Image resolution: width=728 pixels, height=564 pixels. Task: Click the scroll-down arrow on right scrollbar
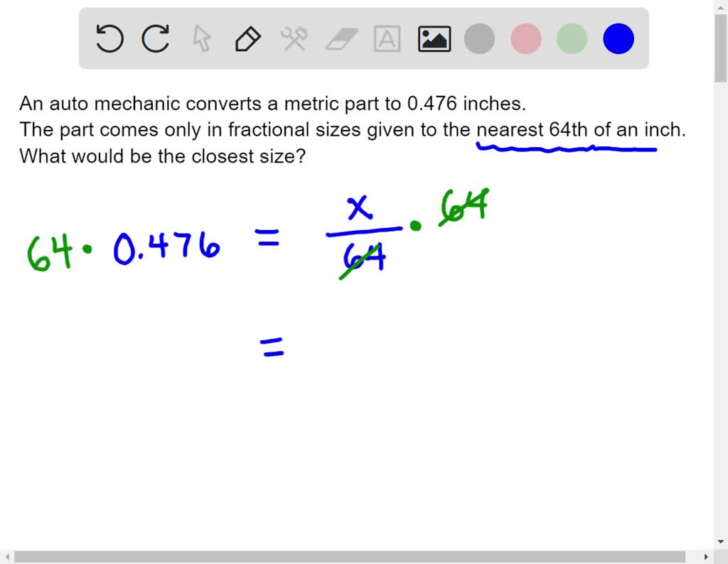pyautogui.click(x=722, y=541)
